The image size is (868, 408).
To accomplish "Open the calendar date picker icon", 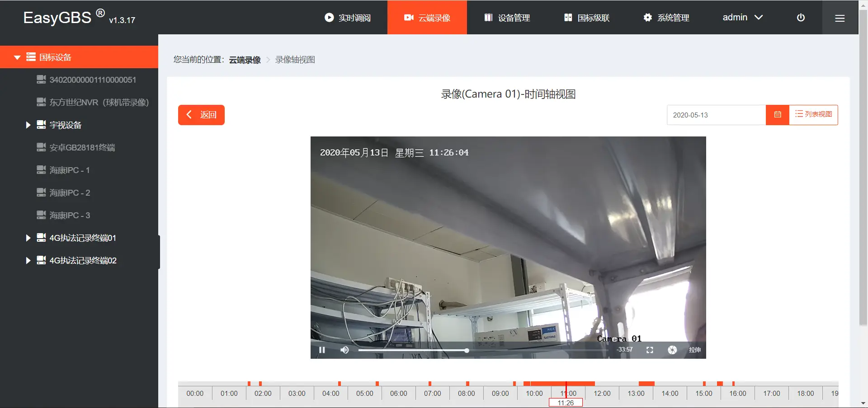I will pyautogui.click(x=777, y=115).
